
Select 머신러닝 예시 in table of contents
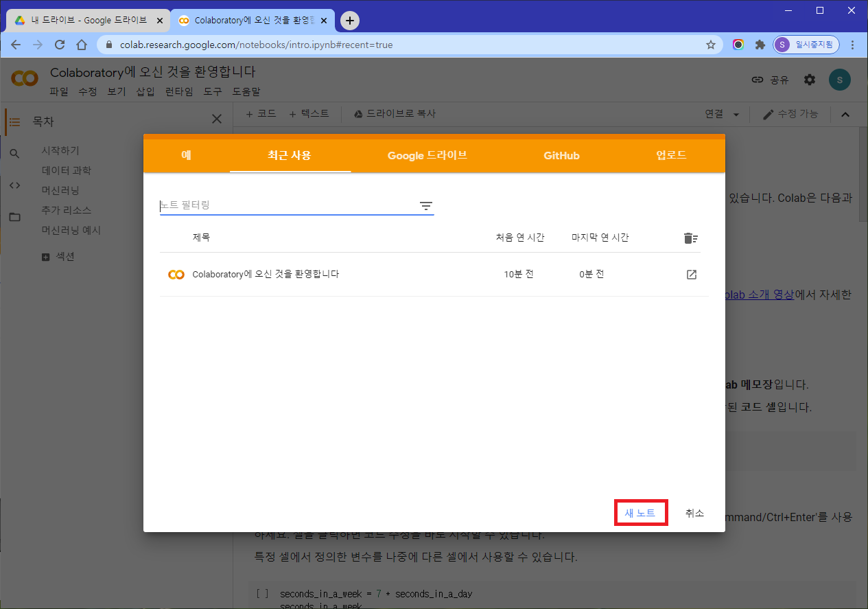click(71, 230)
